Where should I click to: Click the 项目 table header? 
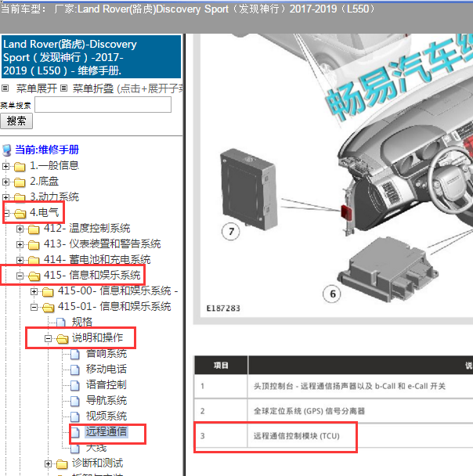click(221, 366)
